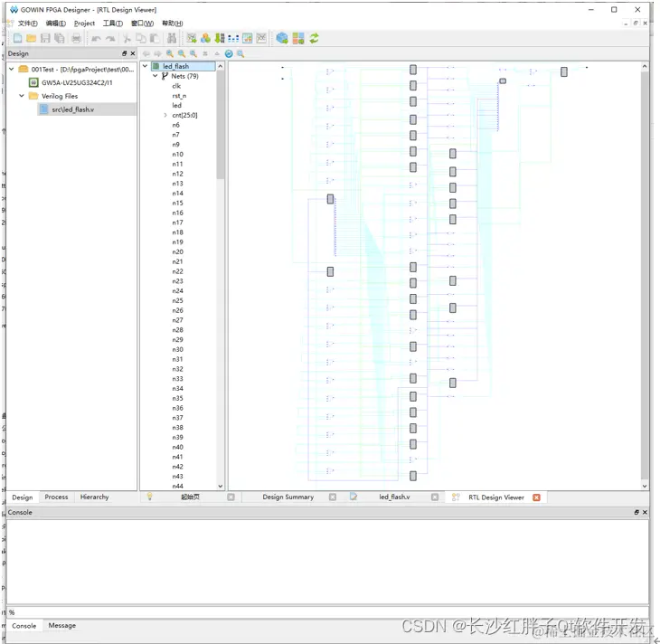The height and width of the screenshot is (644, 660).
Task: Switch to the Message tab
Action: pyautogui.click(x=61, y=626)
